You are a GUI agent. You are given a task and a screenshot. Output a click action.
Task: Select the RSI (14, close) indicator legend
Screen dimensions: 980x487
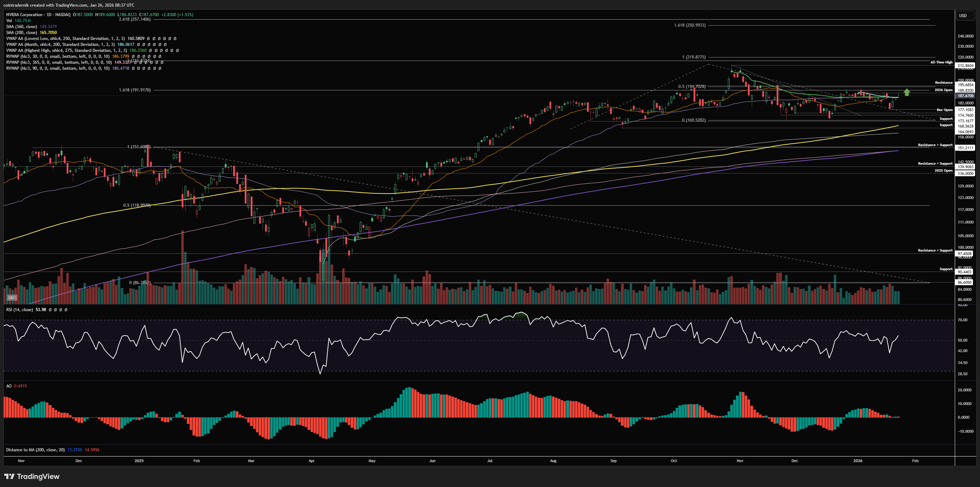pos(19,309)
